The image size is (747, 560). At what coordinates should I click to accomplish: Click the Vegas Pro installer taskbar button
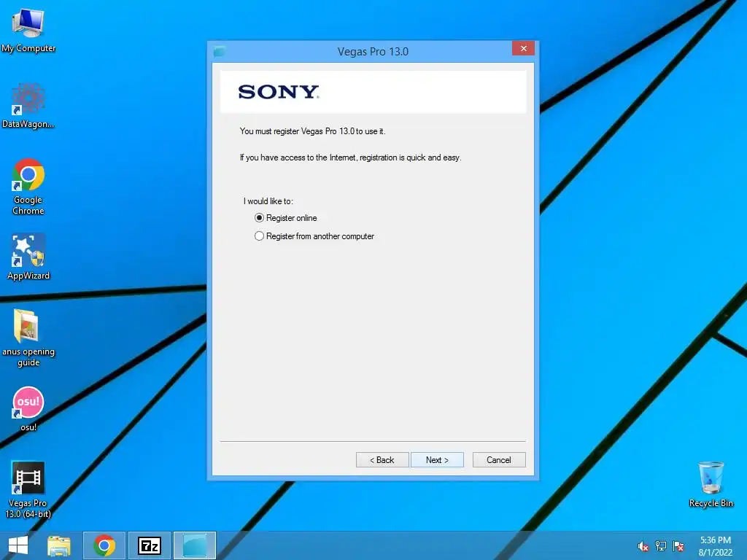195,545
